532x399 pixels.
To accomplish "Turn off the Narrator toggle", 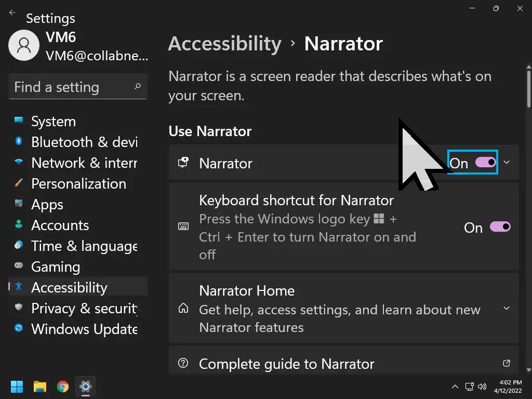I will click(486, 163).
